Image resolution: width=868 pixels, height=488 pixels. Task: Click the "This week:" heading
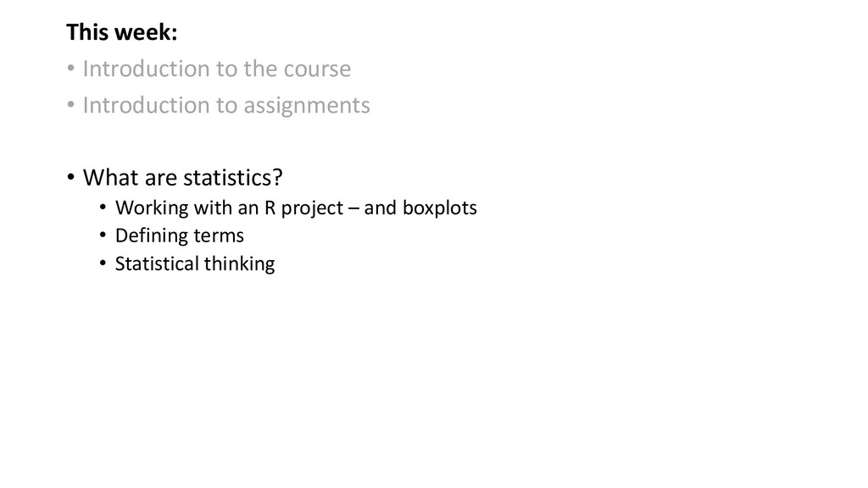[122, 32]
